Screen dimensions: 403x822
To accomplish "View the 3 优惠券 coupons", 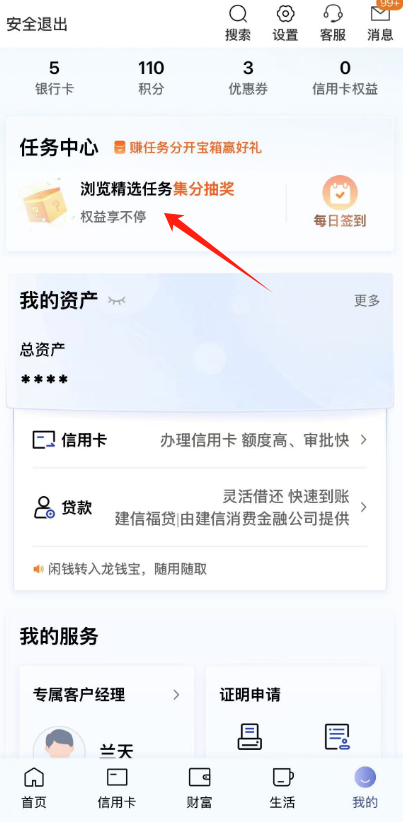I will point(248,78).
